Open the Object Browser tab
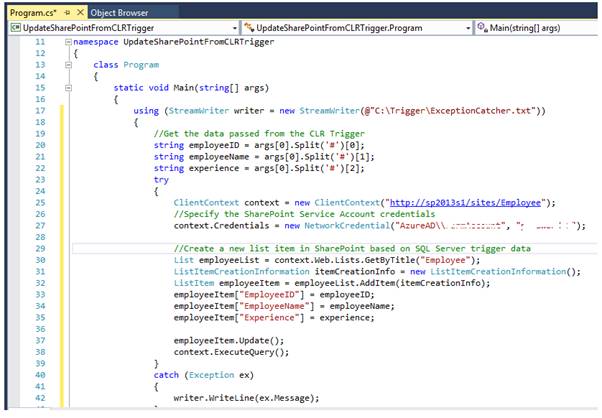Viewport: 602px width, 418px height. click(x=119, y=13)
